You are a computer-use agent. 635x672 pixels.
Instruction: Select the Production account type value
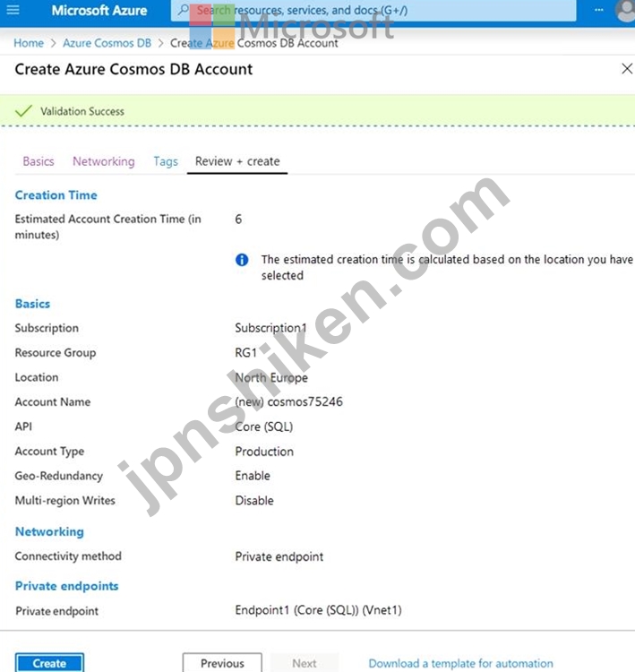[x=264, y=452]
